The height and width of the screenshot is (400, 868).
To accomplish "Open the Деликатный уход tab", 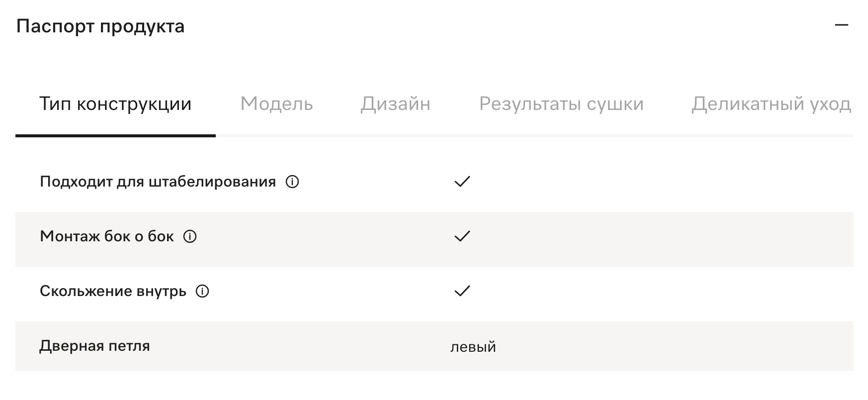I will 771,103.
